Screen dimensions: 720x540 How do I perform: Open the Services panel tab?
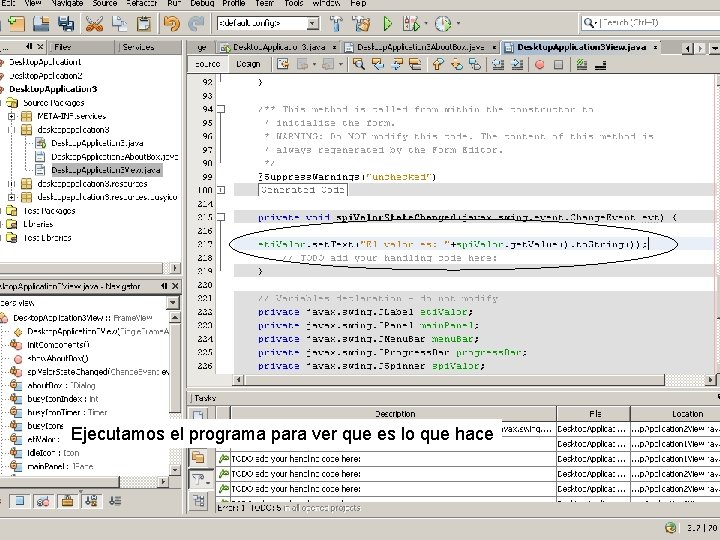point(137,47)
